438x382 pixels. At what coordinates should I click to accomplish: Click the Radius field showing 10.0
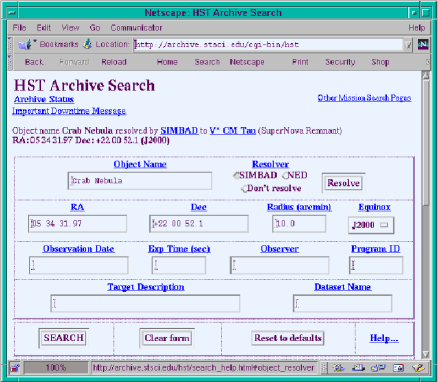tap(299, 224)
